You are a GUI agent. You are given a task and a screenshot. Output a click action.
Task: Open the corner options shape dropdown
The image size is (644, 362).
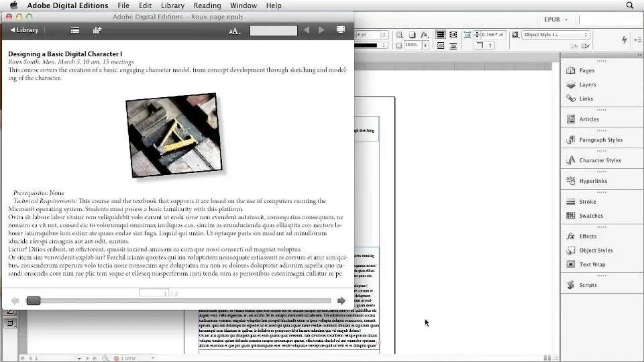pos(484,45)
